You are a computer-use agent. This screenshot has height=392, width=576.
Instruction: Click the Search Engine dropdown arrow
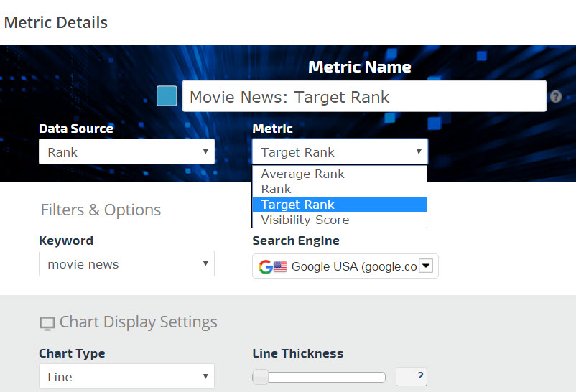coord(425,266)
